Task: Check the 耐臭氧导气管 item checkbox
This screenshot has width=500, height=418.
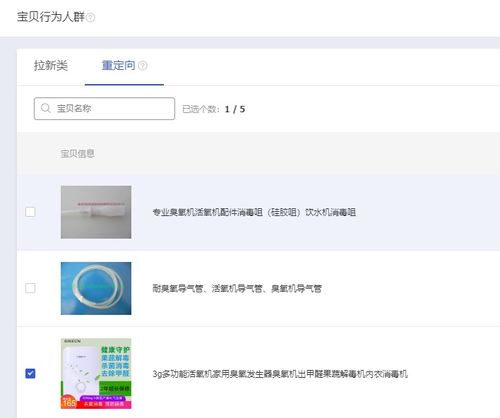Action: click(x=30, y=288)
